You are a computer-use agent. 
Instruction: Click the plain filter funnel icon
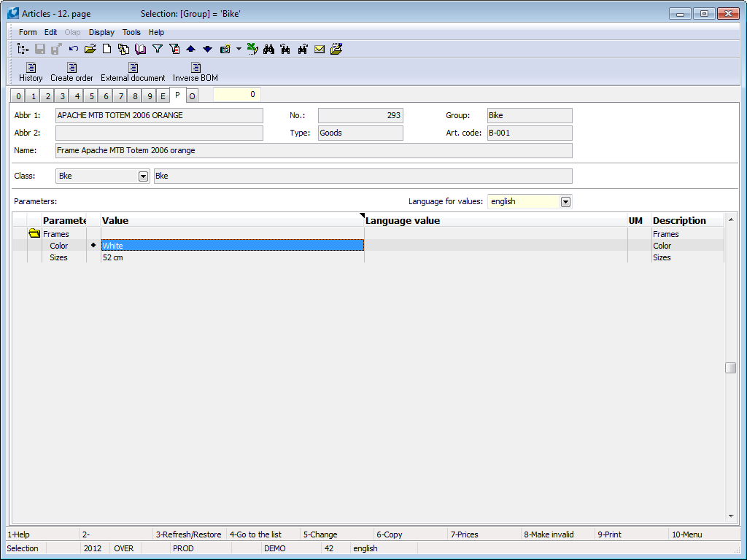[158, 49]
